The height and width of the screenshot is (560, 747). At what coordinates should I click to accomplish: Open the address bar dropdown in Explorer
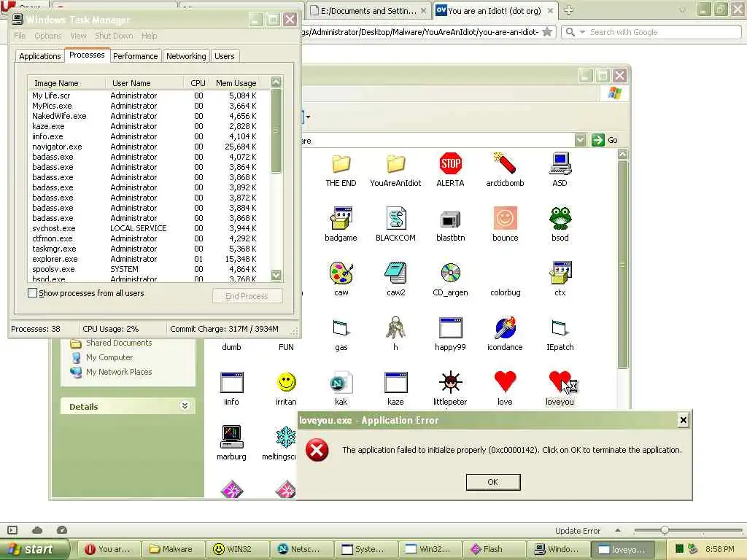coord(580,140)
